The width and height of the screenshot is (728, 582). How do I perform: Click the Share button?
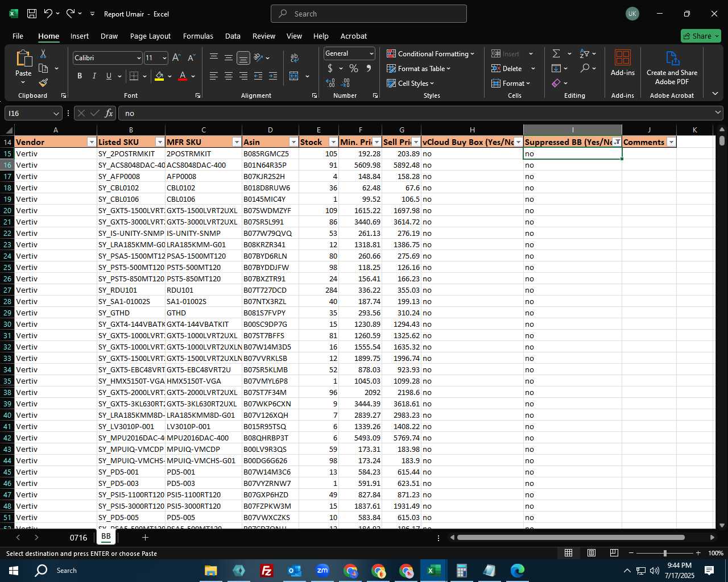[x=701, y=36]
